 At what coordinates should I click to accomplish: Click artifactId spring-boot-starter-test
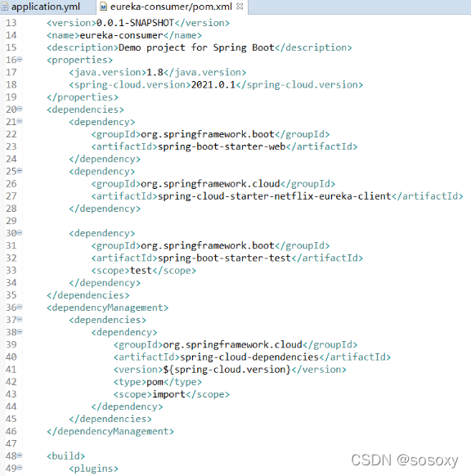[x=224, y=258]
